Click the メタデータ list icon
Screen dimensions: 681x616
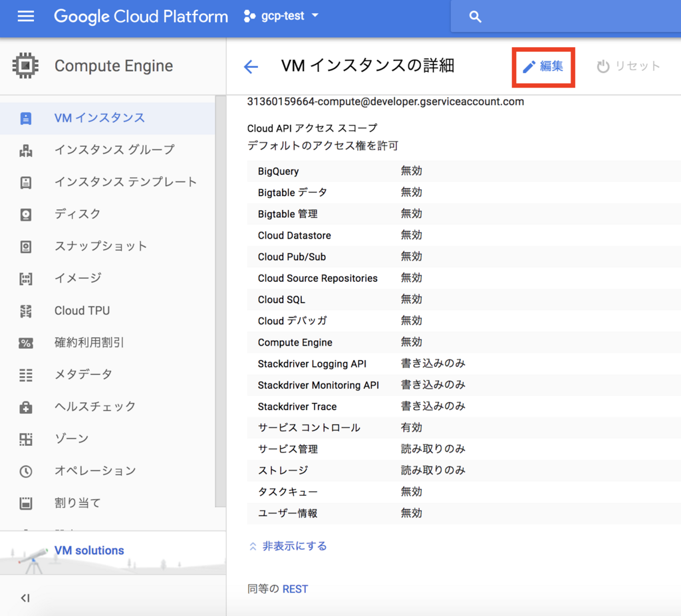pyautogui.click(x=26, y=375)
